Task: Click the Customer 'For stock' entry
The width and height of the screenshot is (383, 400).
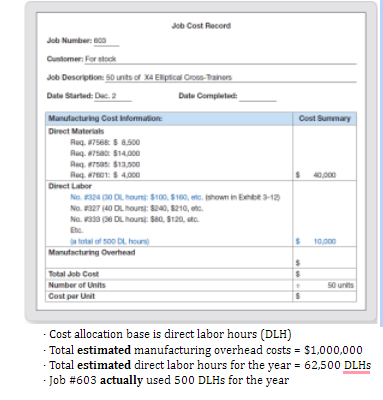Action: coord(100,59)
